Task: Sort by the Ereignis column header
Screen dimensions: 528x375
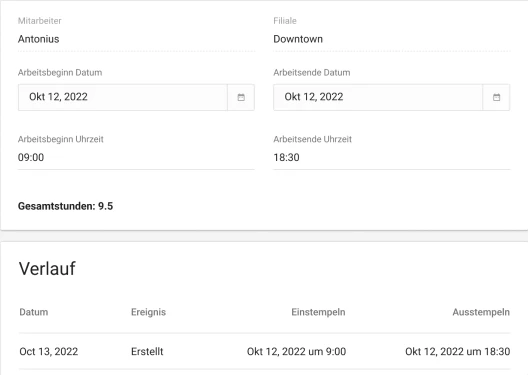Action: click(x=148, y=312)
